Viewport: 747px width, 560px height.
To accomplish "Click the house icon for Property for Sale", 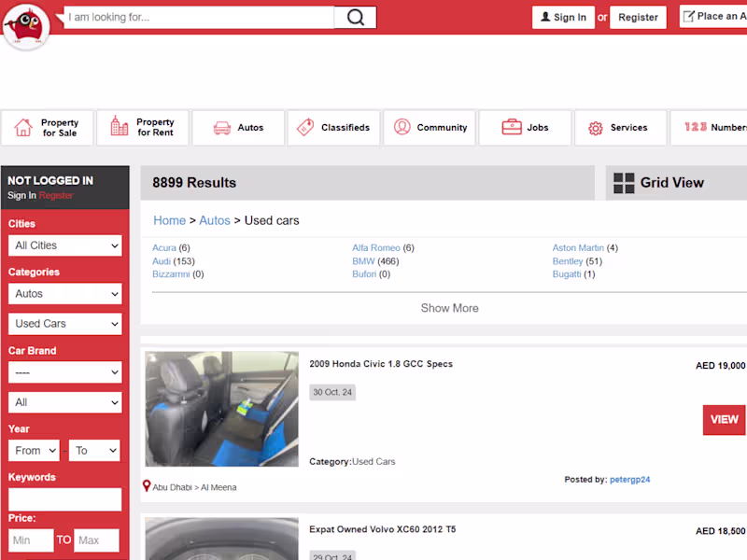I will click(23, 128).
